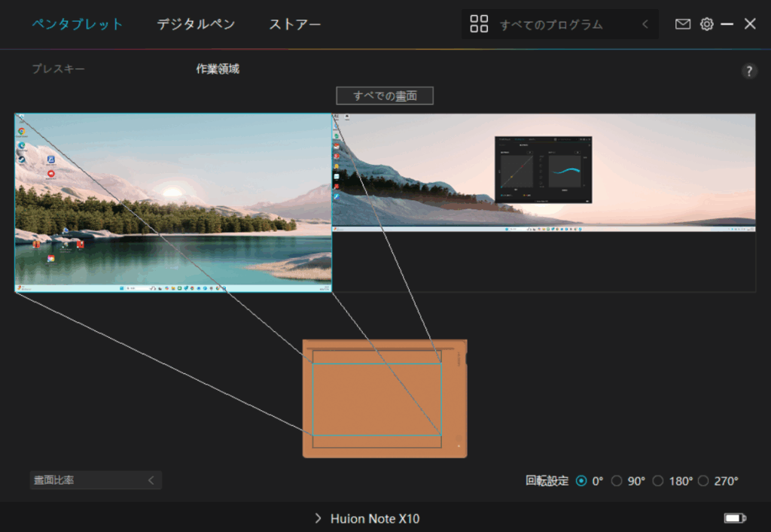Select the 0° rotation option
The height and width of the screenshot is (532, 771).
(581, 481)
